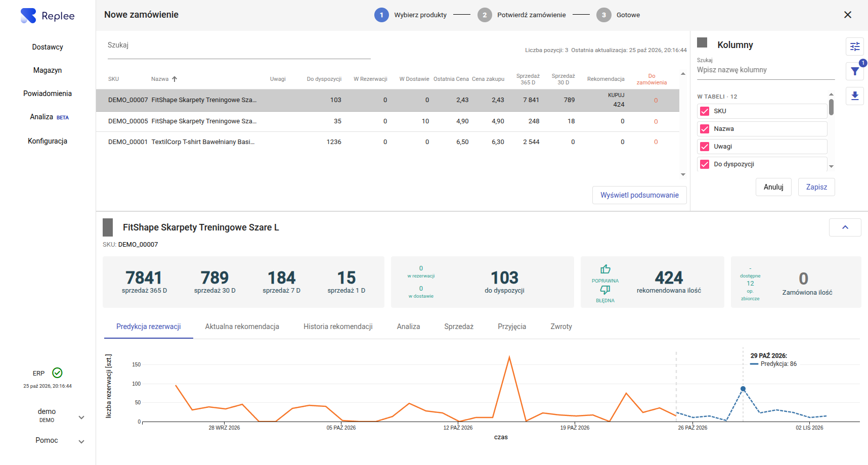Screen dimensions: 868x465
Task: Expand the Pomoc menu chevron
Action: click(81, 442)
